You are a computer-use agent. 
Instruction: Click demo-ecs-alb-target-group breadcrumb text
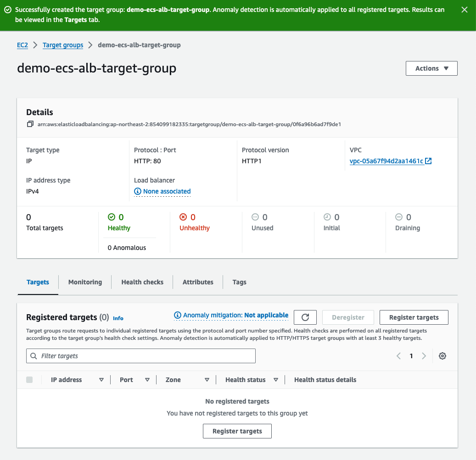(x=139, y=45)
